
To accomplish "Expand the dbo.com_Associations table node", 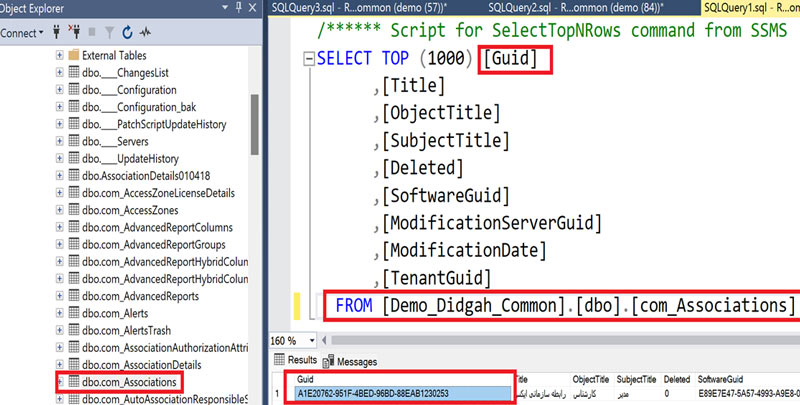I will coord(60,382).
